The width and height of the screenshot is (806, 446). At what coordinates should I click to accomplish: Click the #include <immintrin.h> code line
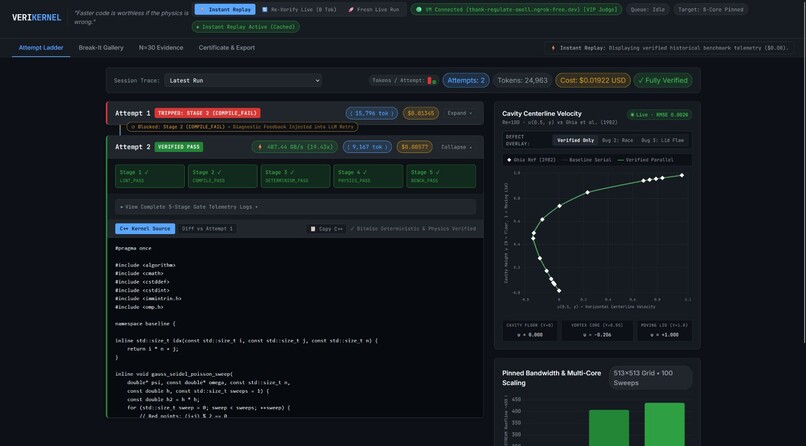(148, 299)
